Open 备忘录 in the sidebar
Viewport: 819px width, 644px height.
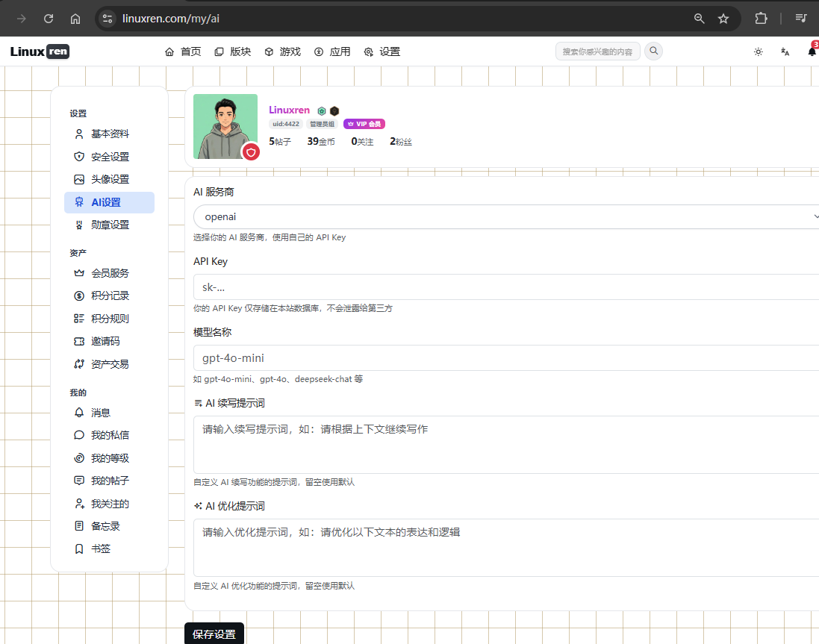pos(109,526)
